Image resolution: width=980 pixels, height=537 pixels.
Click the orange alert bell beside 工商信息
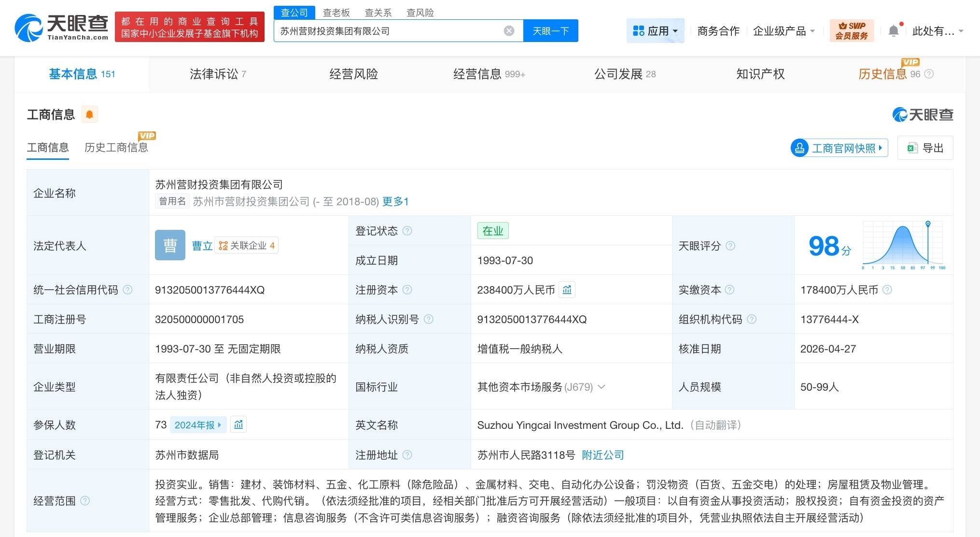click(x=89, y=114)
